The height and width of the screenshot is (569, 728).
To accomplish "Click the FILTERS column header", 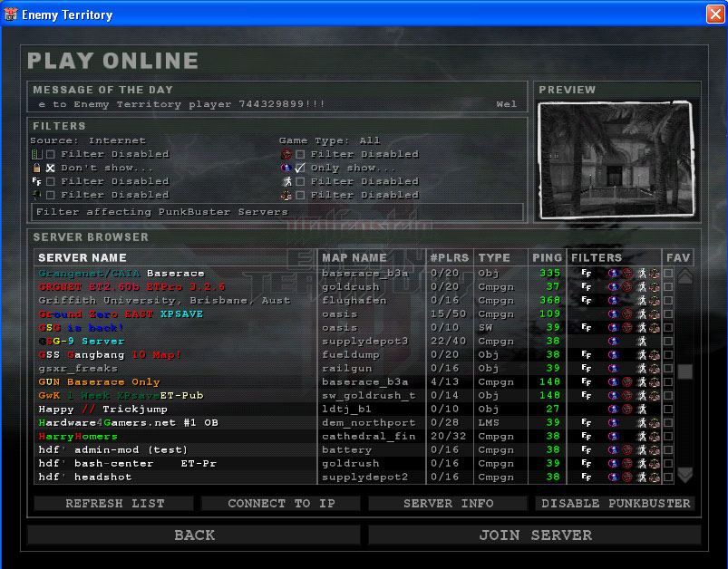I will coord(614,257).
